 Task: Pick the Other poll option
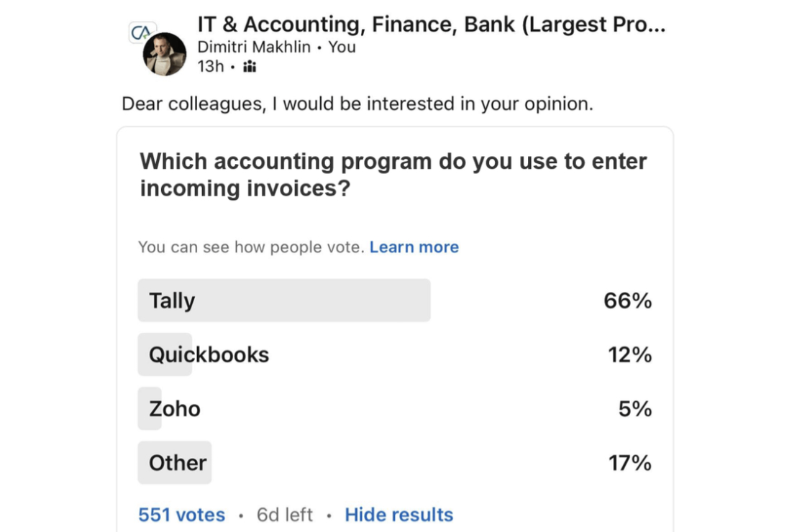click(178, 462)
